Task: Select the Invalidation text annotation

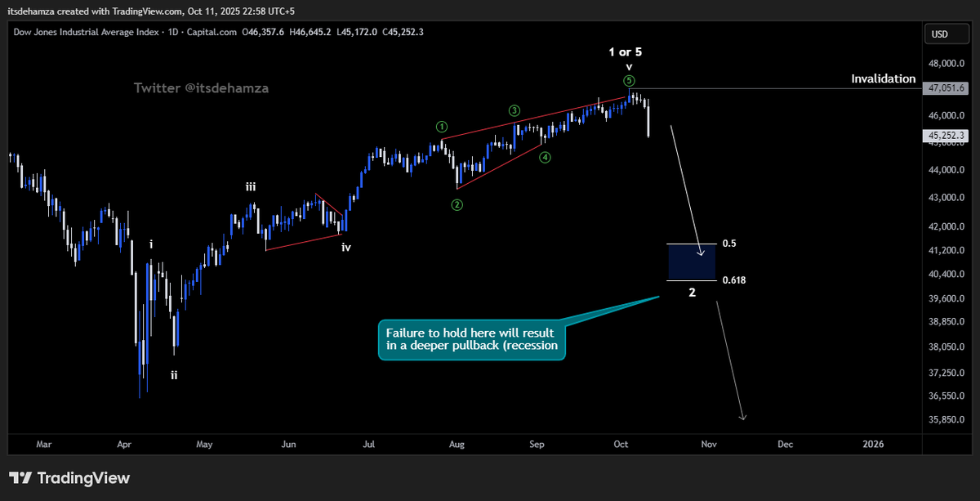Action: (x=883, y=79)
